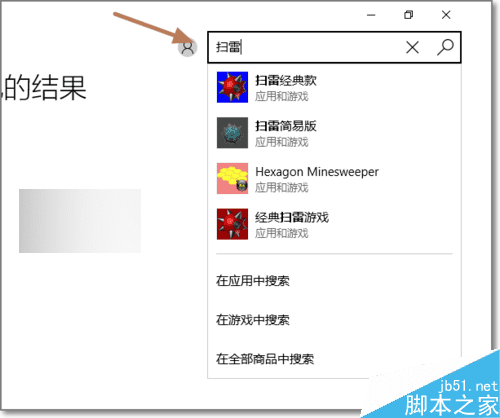This screenshot has height=418, width=500.
Task: Clear the search box with the X
Action: tap(412, 47)
